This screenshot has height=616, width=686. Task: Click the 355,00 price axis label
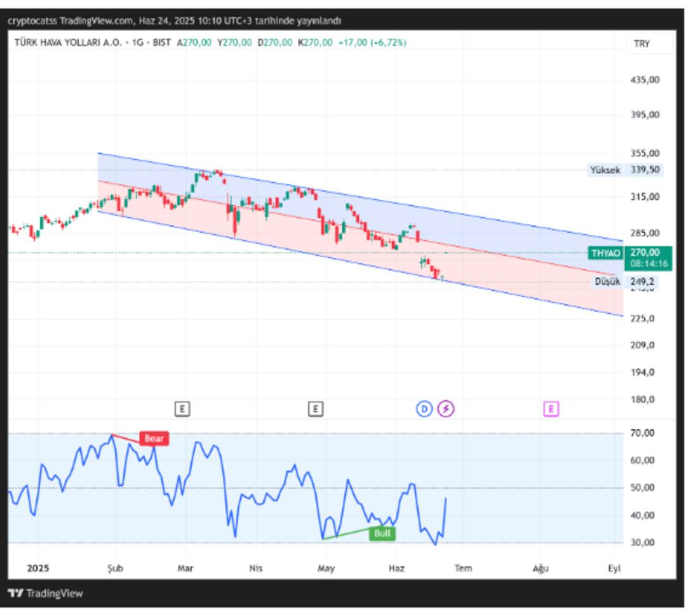(645, 153)
